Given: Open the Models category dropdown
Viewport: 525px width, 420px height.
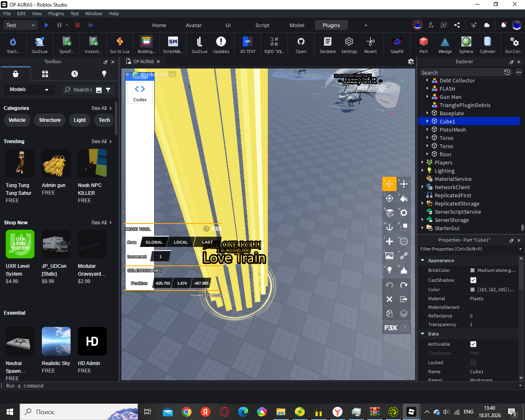Looking at the screenshot, I should point(29,89).
